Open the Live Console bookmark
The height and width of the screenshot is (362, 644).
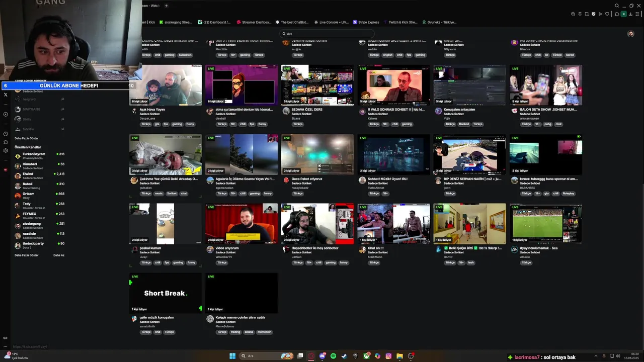(x=331, y=22)
